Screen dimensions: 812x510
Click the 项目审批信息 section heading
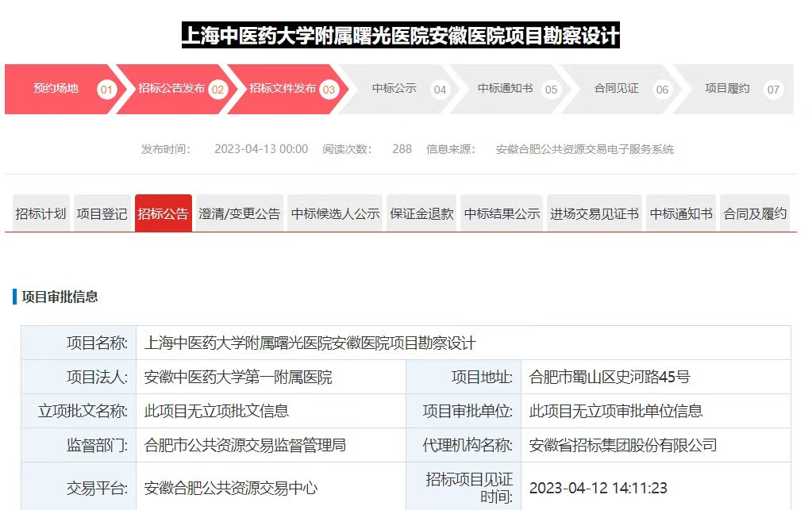(60, 297)
